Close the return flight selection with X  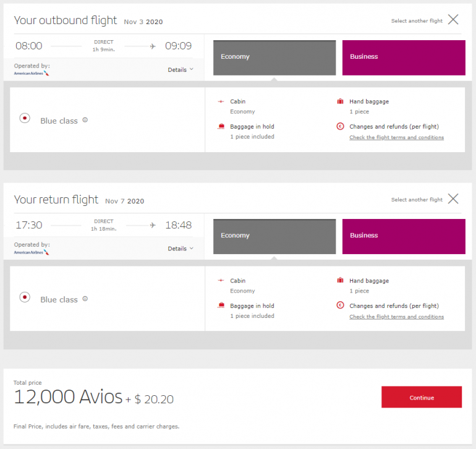pos(453,199)
